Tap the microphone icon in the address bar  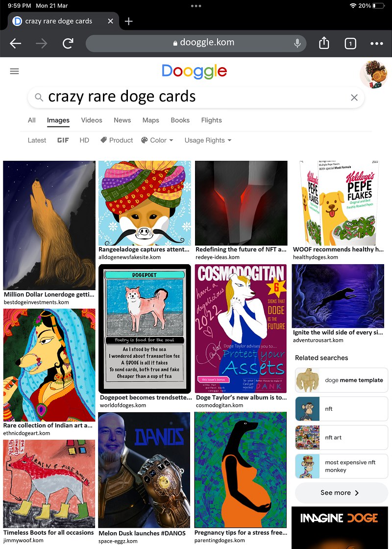297,44
